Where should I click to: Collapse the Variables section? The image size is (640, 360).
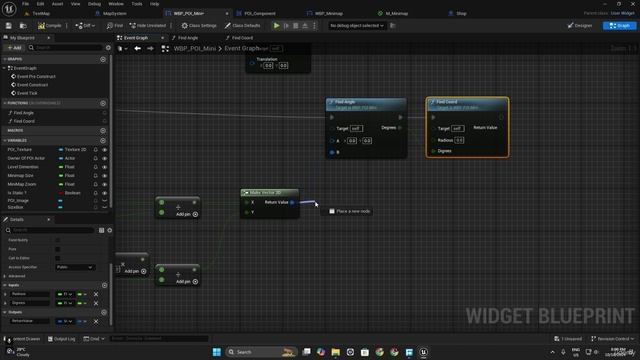pos(4,140)
